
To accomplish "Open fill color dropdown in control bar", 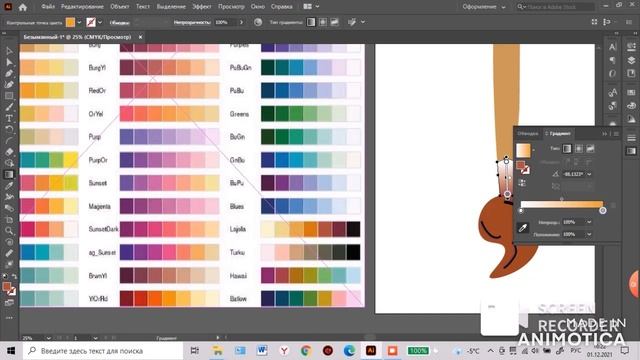I will click(79, 22).
